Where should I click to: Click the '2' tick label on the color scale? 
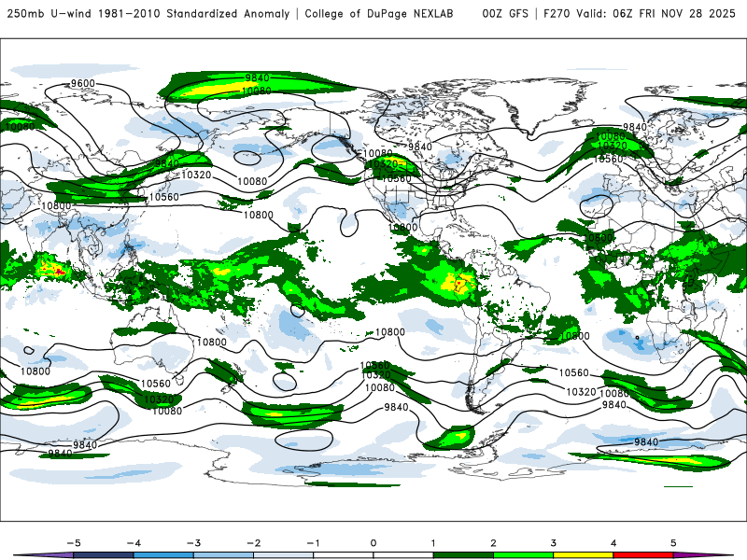493,543
